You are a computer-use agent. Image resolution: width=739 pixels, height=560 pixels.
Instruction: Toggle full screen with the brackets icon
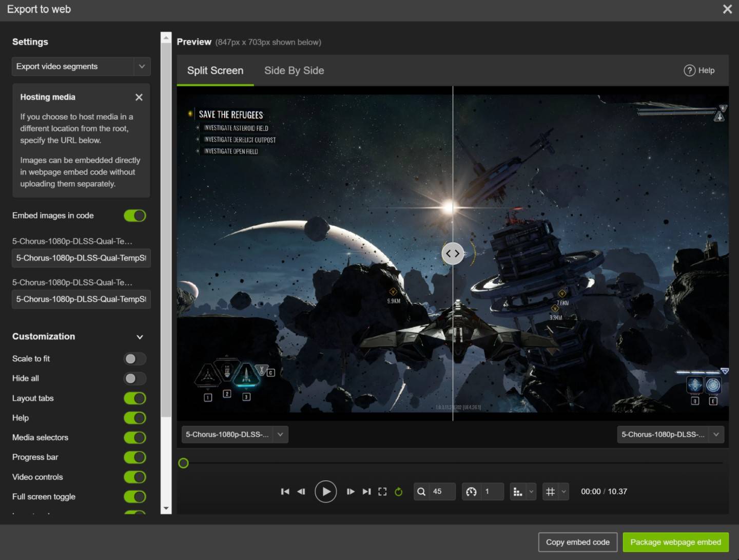point(382,492)
